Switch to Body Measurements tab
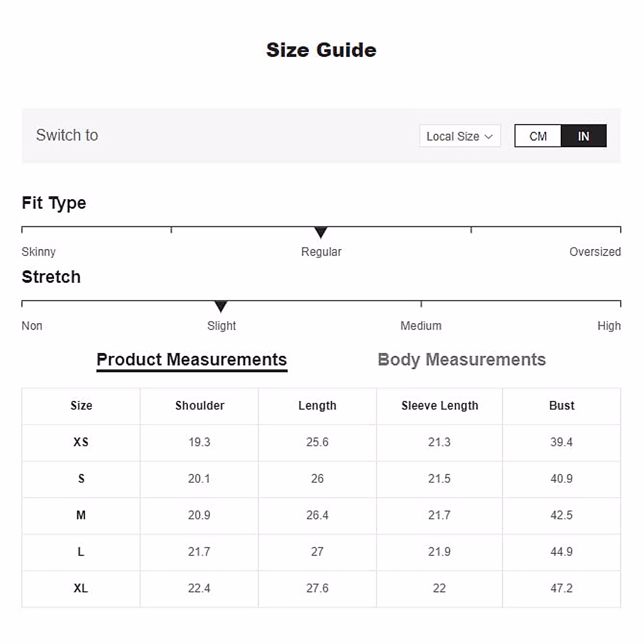Image resolution: width=644 pixels, height=644 pixels. [462, 360]
